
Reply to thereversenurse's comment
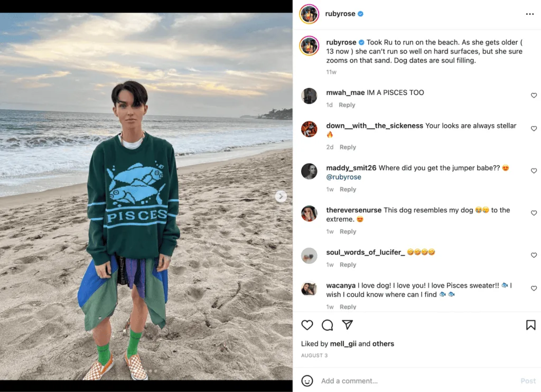(x=348, y=231)
